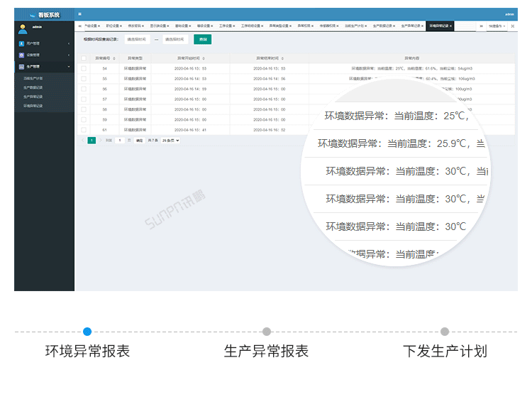Check the row with 异常编号 57
The image size is (532, 409).
pyautogui.click(x=84, y=99)
